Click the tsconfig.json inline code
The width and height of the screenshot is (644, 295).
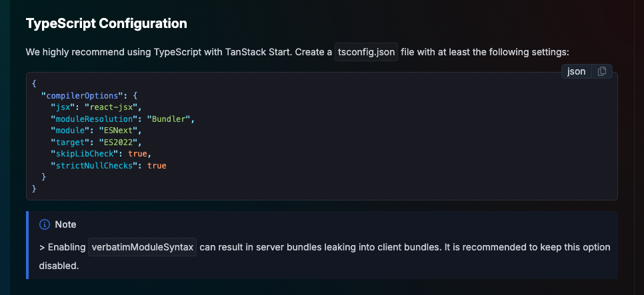(367, 52)
